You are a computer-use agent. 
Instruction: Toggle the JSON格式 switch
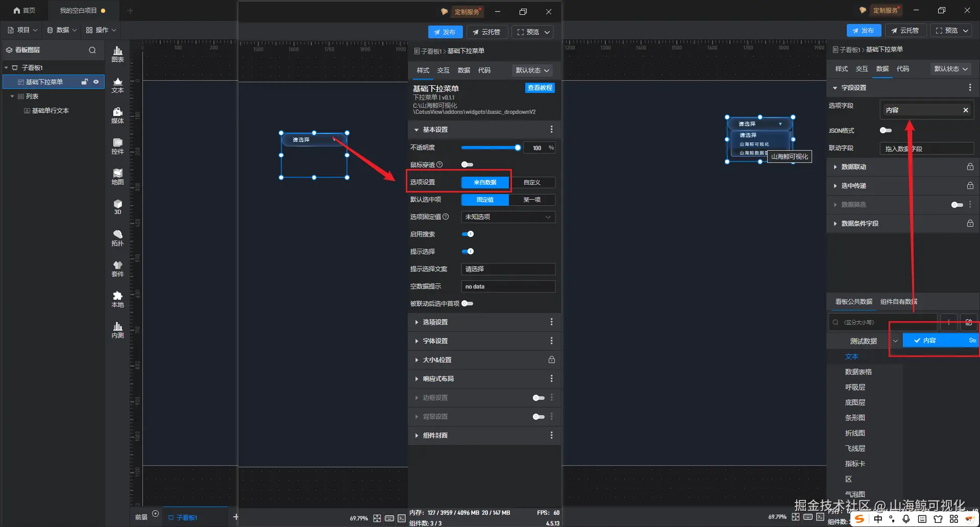click(886, 130)
